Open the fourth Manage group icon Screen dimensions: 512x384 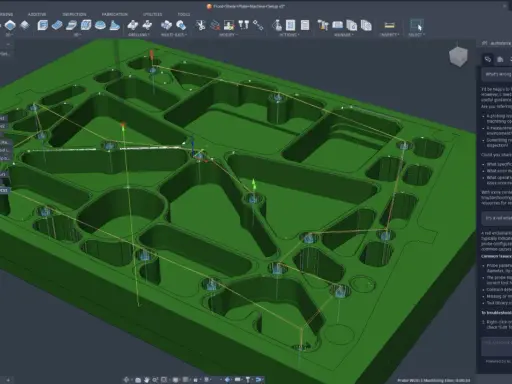(366, 25)
